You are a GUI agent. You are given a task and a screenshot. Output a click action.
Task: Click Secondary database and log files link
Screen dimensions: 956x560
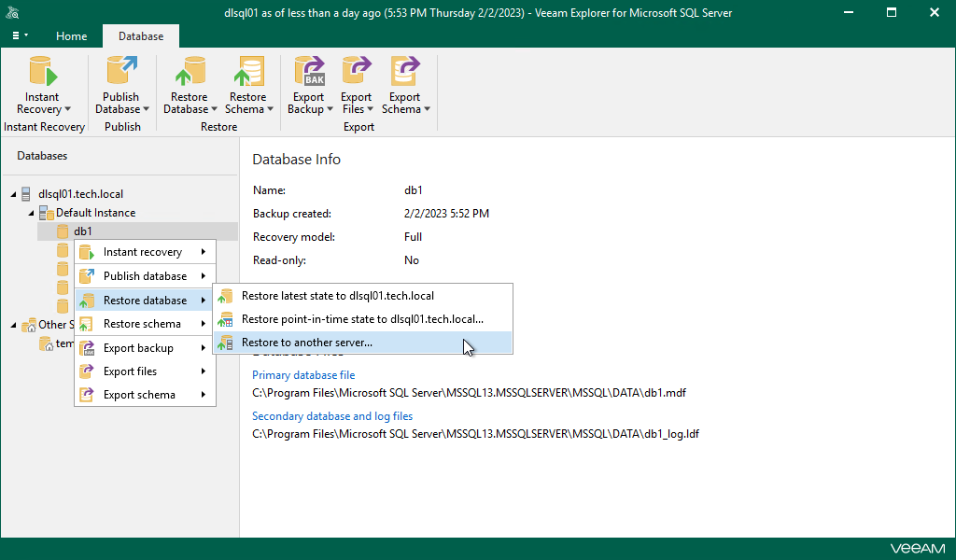tap(332, 416)
